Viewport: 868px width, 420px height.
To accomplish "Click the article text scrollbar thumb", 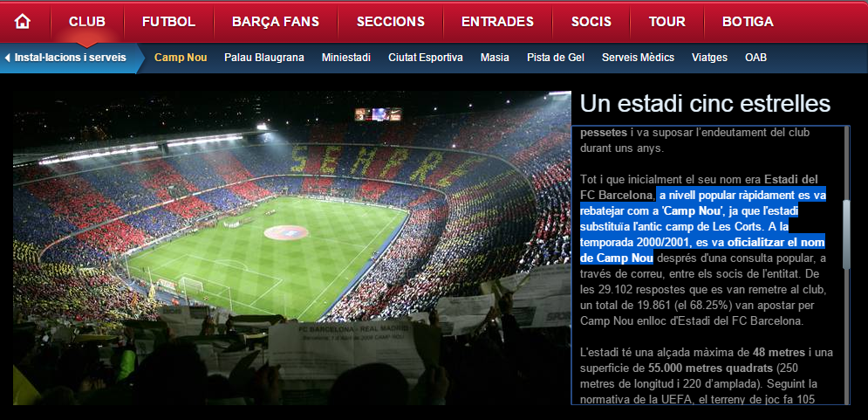I will point(846,235).
